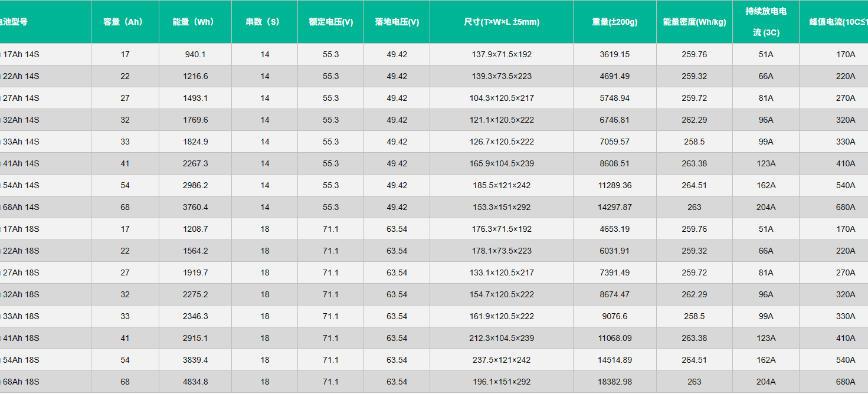Click the energy value 940.1
This screenshot has height=394, width=868.
click(195, 54)
